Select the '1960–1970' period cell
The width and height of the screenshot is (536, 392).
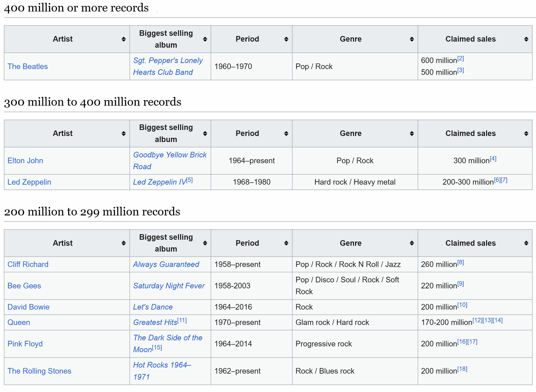point(252,66)
